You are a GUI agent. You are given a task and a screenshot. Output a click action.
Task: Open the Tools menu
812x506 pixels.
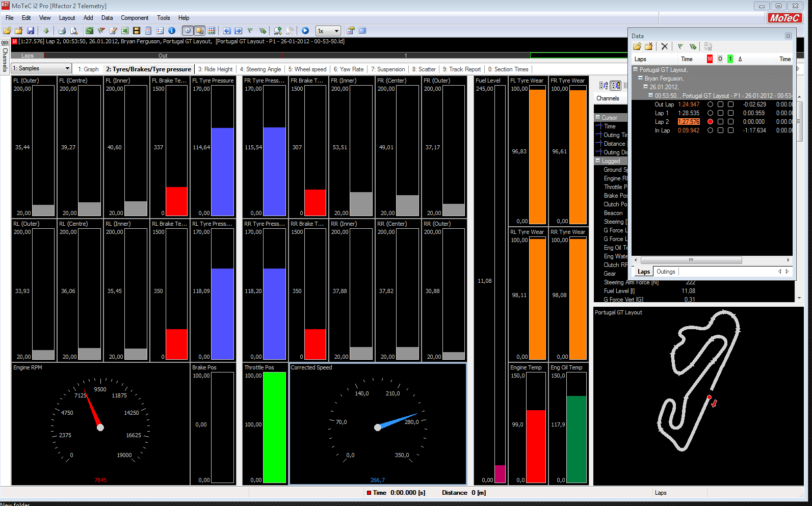[x=164, y=18]
